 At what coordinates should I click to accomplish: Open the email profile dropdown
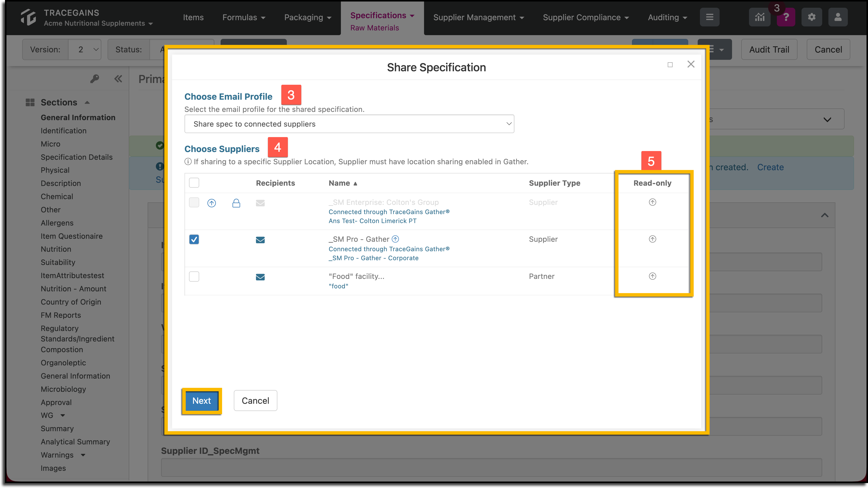[349, 124]
